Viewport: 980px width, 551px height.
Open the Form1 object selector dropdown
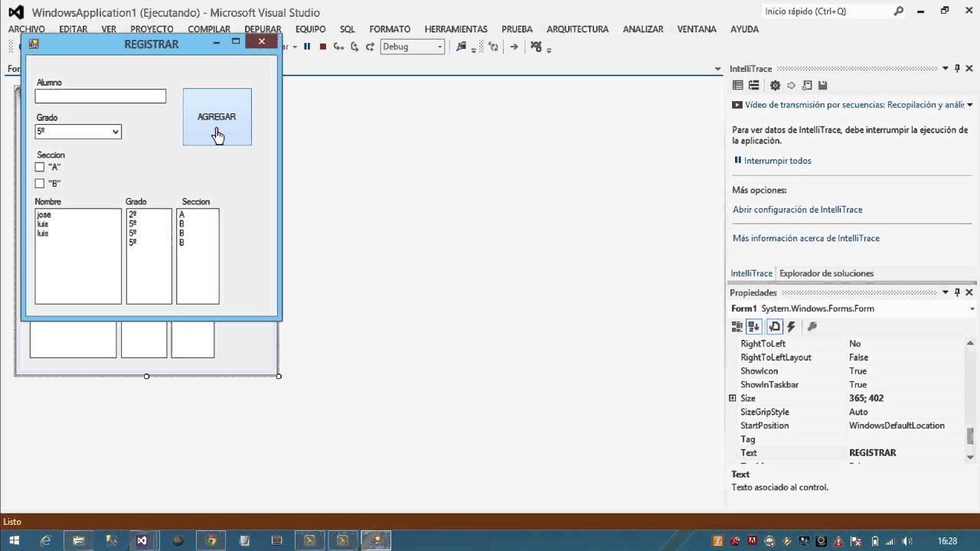tap(972, 309)
